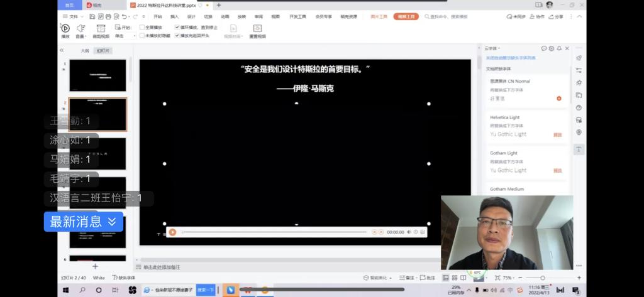Add a new slide with the plus button
Screen dimensions: 644x297
pos(95,266)
